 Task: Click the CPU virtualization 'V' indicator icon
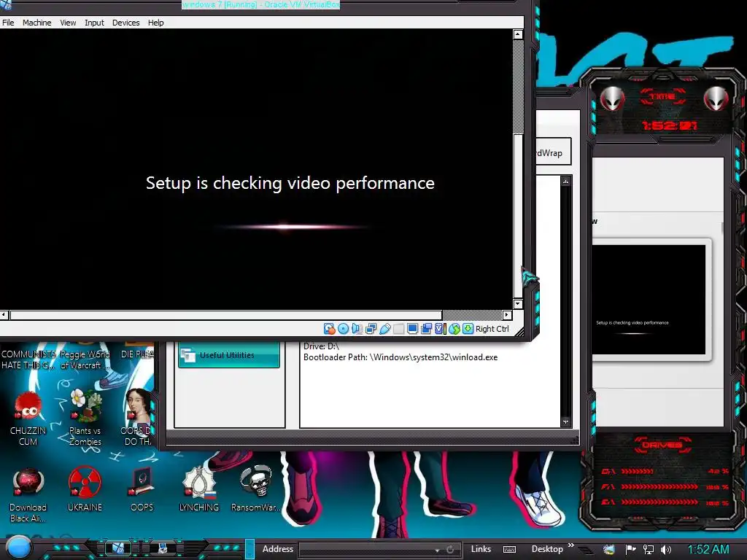440,329
